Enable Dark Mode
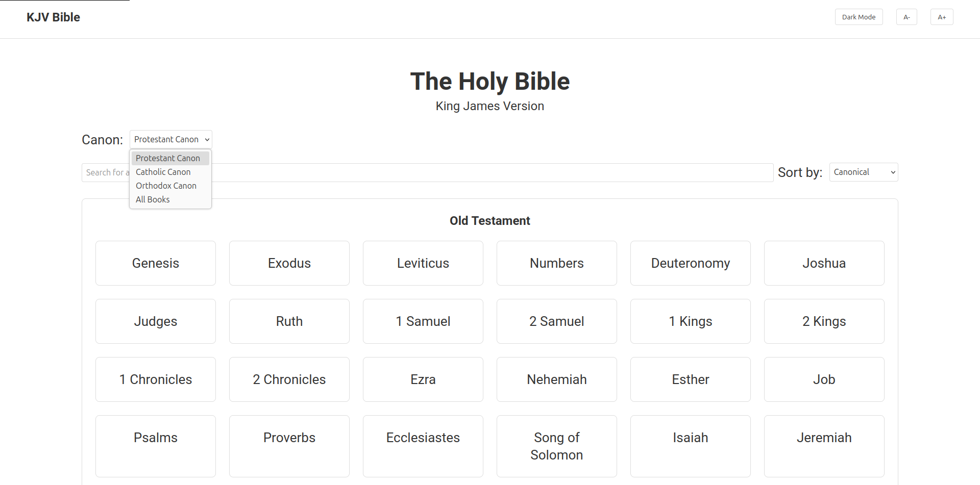The image size is (980, 485). pyautogui.click(x=859, y=17)
